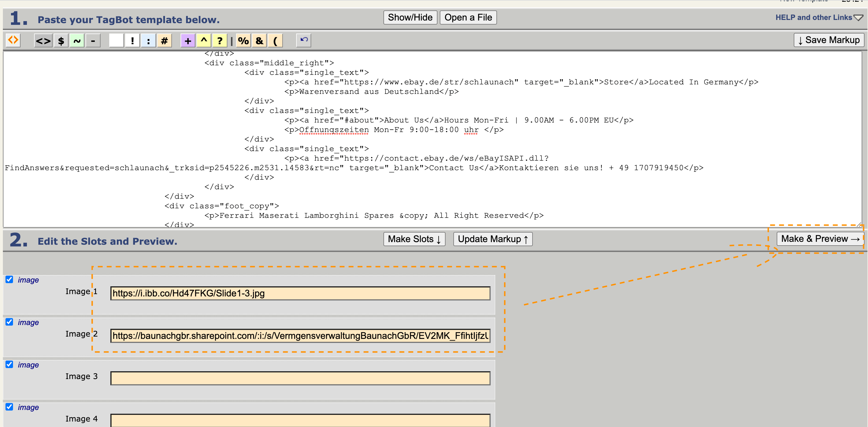Click the image label next to Image 1
The height and width of the screenshot is (427, 868).
(x=28, y=280)
